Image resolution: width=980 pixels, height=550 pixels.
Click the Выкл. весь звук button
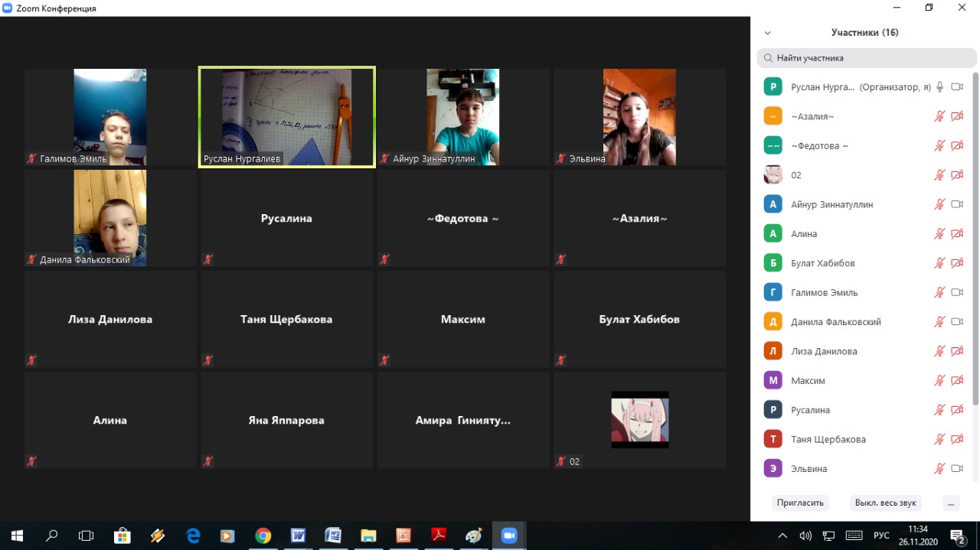click(x=885, y=503)
